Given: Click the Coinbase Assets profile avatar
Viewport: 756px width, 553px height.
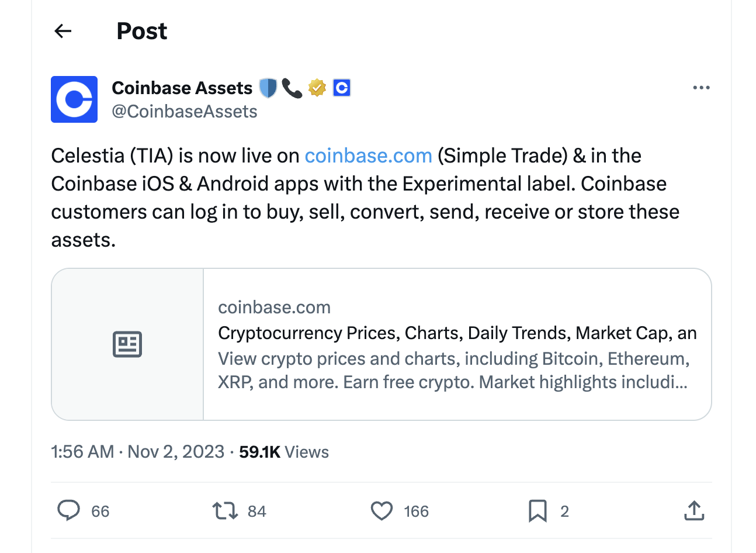Looking at the screenshot, I should 74,99.
